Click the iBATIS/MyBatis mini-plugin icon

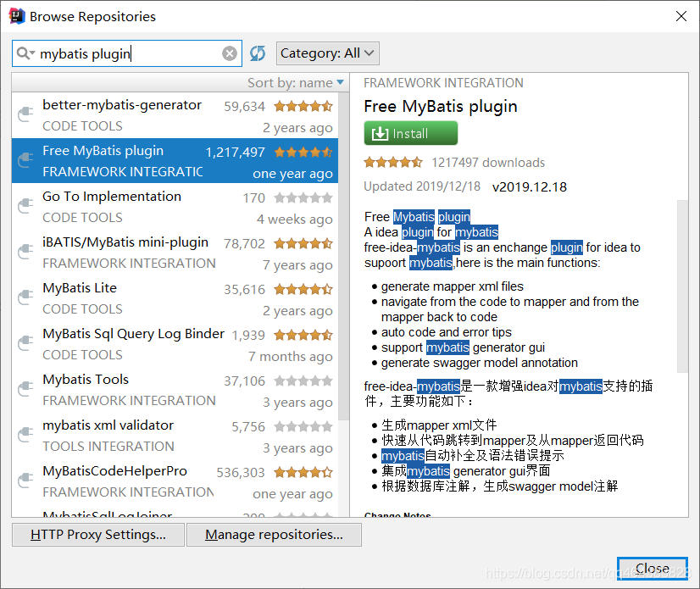pyautogui.click(x=25, y=252)
